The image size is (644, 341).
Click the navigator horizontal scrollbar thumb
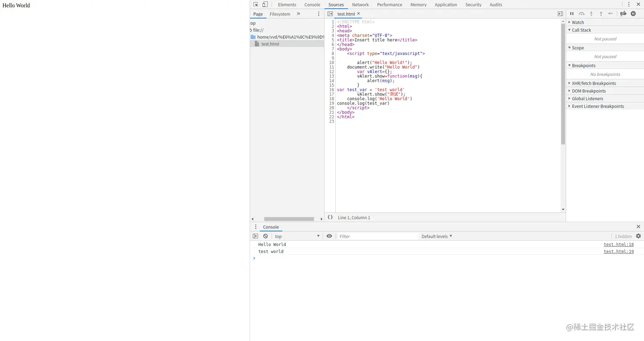(289, 219)
